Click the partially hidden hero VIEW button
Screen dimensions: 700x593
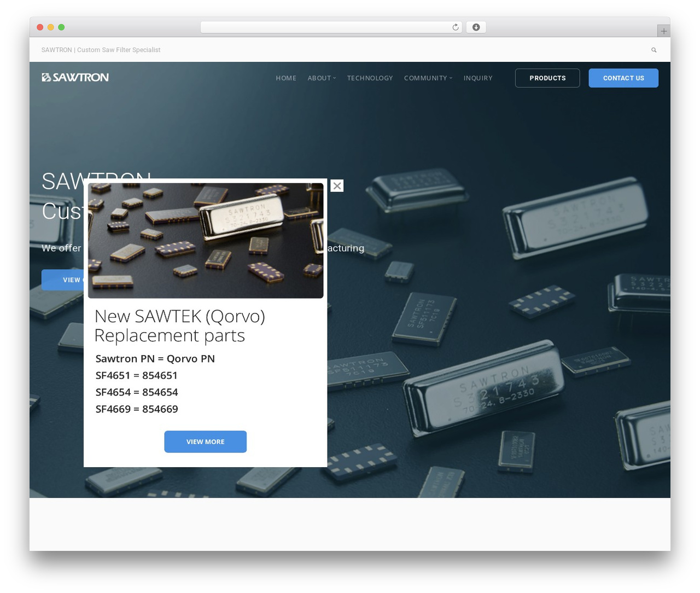pyautogui.click(x=62, y=280)
